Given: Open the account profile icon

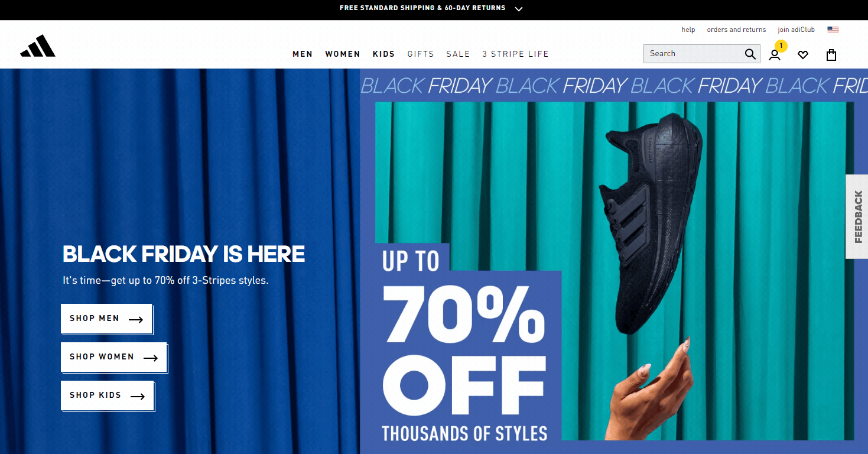Looking at the screenshot, I should (775, 54).
